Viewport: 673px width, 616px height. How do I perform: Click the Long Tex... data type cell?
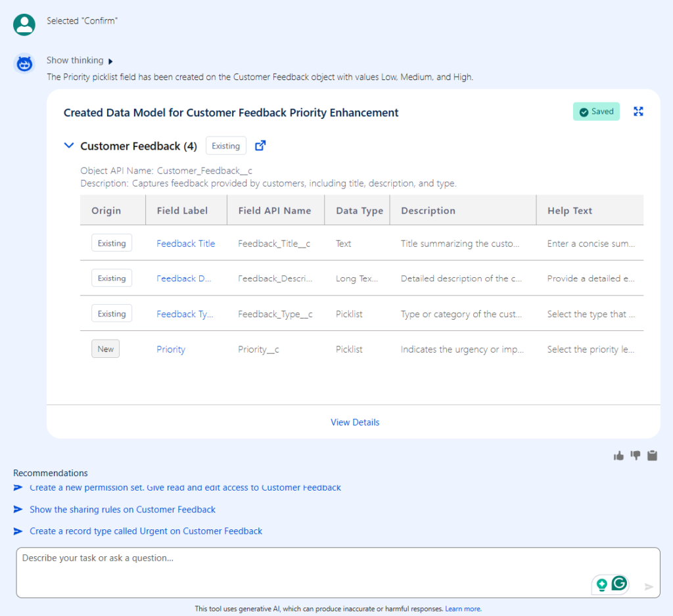coord(357,279)
